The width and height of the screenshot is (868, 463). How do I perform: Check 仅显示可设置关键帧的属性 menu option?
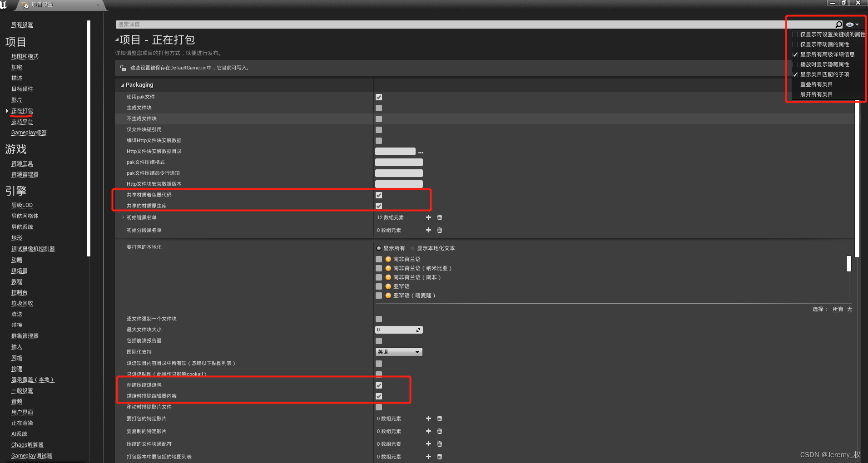pos(795,34)
